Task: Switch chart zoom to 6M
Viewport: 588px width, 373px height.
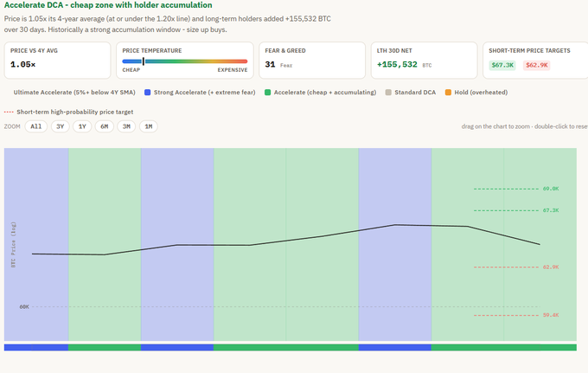Action: (105, 126)
